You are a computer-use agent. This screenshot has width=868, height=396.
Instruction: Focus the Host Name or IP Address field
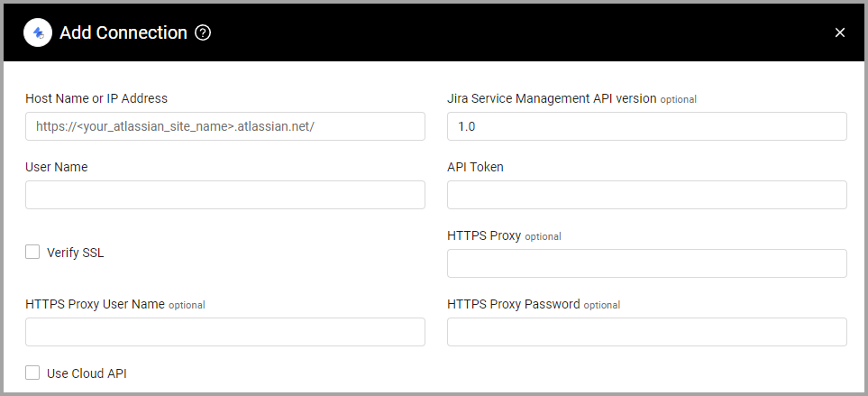(x=225, y=126)
